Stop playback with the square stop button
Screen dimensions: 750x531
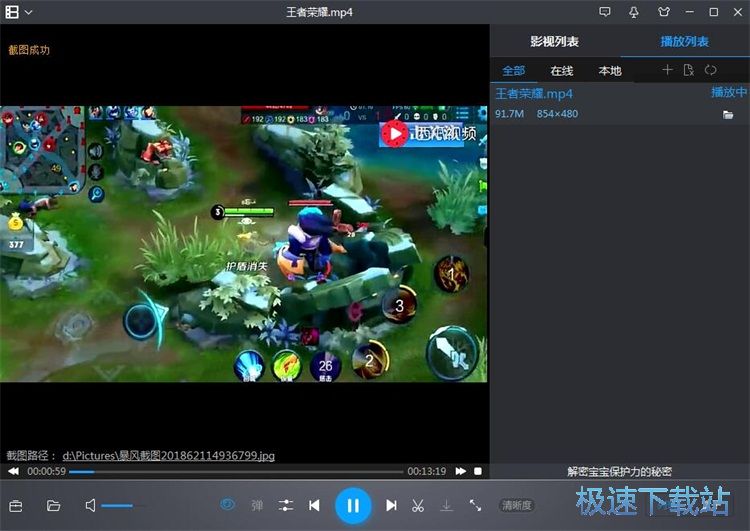tap(478, 471)
